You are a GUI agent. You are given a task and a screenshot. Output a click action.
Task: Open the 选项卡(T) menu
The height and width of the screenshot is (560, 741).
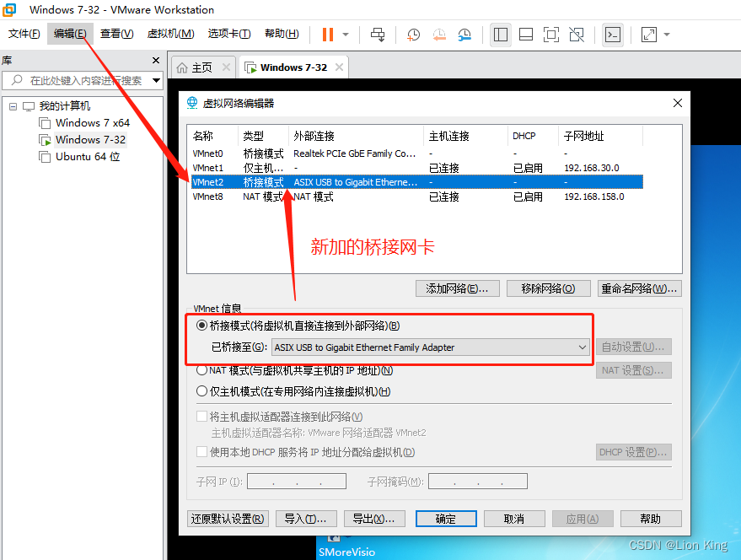[229, 34]
